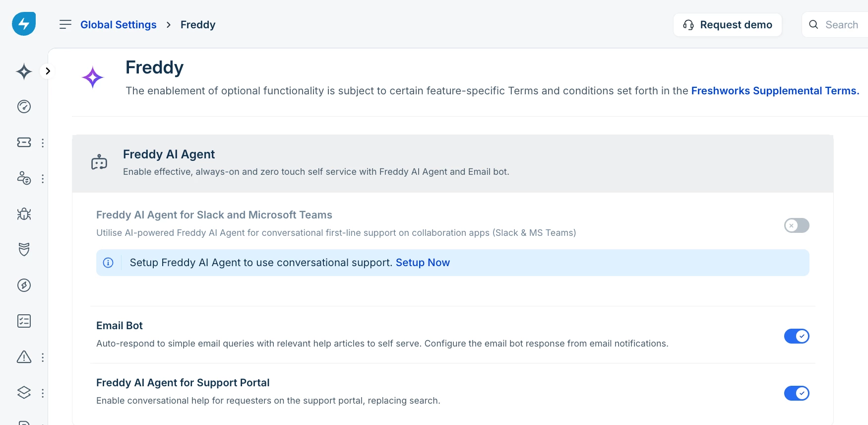Go to Global Settings breadcrumb

[x=118, y=25]
